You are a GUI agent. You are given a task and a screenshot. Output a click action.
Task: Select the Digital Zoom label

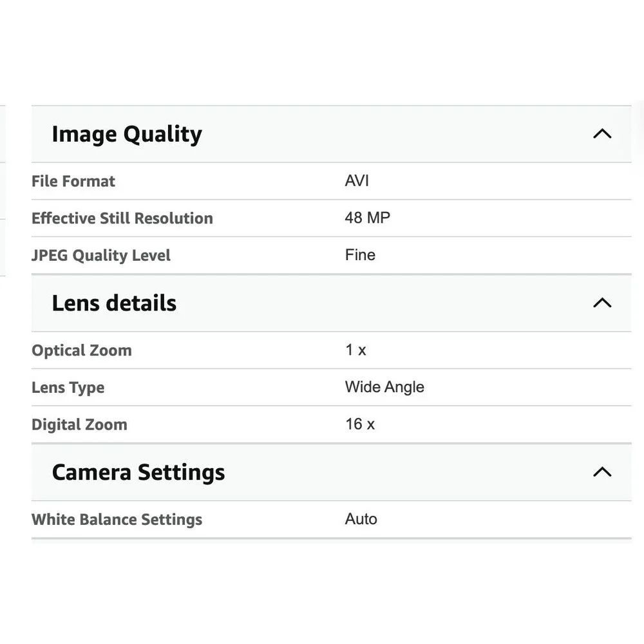pyautogui.click(x=80, y=424)
